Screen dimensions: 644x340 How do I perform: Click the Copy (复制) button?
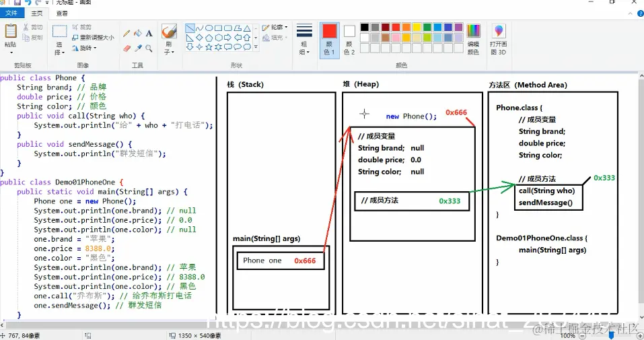[x=33, y=38]
